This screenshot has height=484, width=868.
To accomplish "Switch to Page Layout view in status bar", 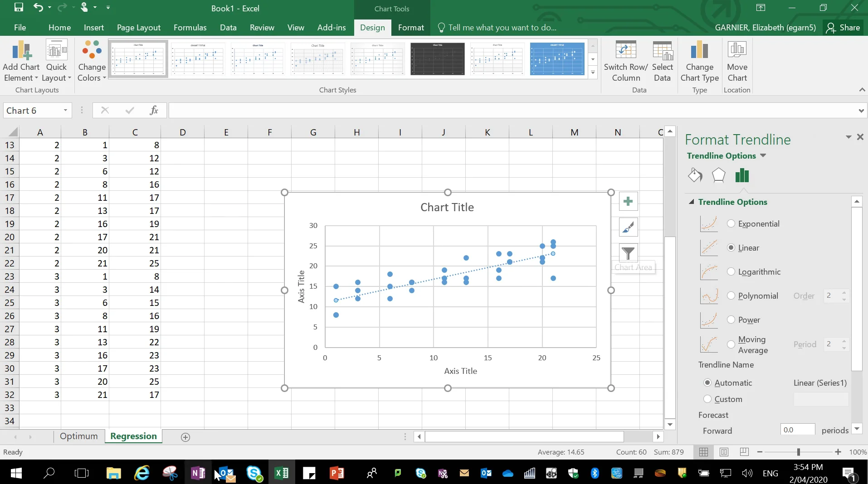I will coord(724,452).
